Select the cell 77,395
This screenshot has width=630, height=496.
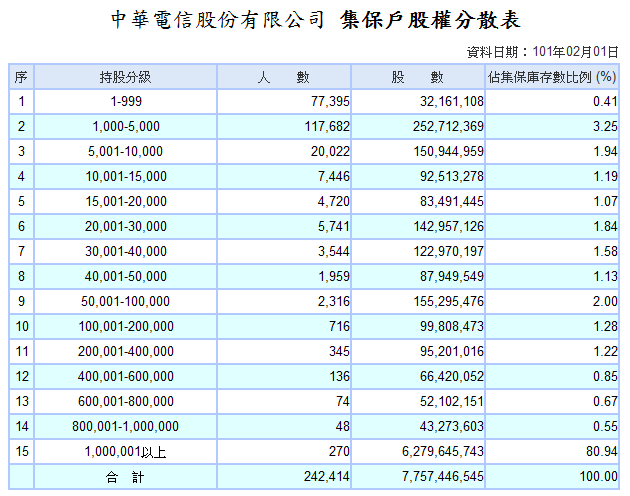pos(330,101)
